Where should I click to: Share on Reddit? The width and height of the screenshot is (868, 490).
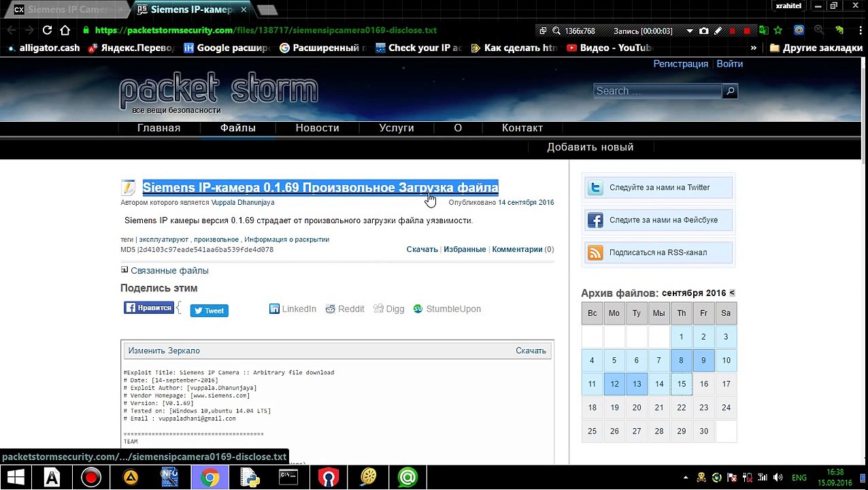pos(345,309)
